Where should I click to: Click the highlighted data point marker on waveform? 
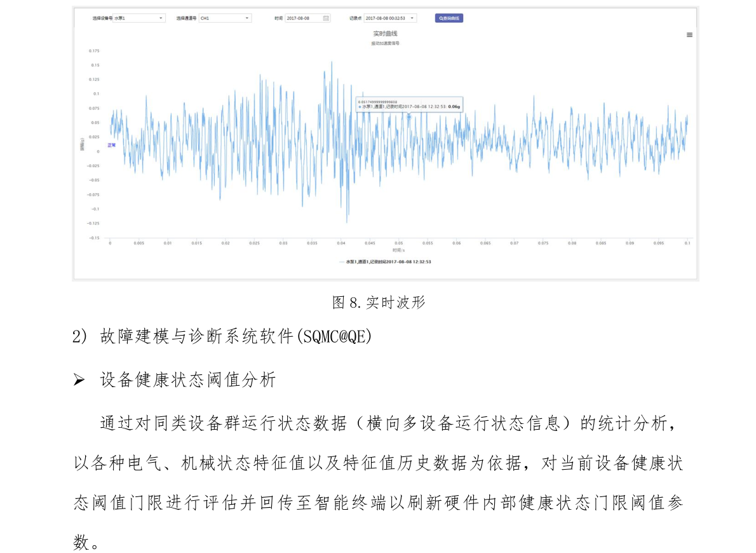click(408, 116)
